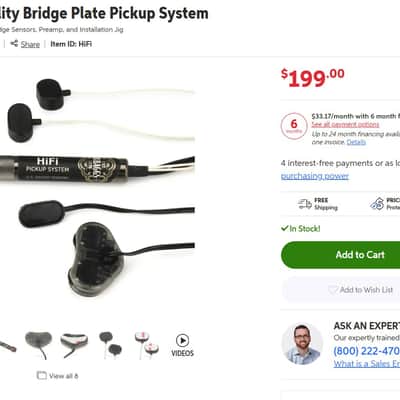This screenshot has width=400, height=400.
Task: Open See all payment options link
Action: [x=345, y=125]
